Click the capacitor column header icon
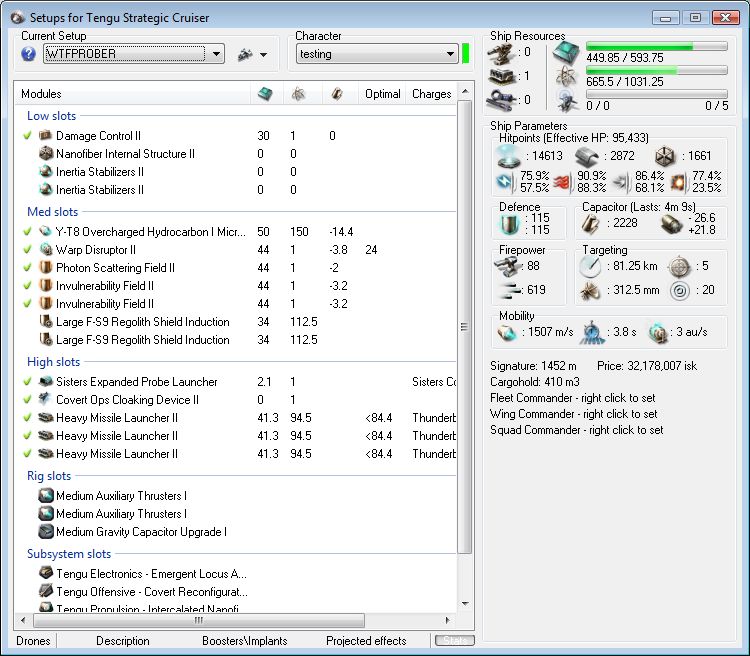Image resolution: width=750 pixels, height=656 pixels. 337,94
